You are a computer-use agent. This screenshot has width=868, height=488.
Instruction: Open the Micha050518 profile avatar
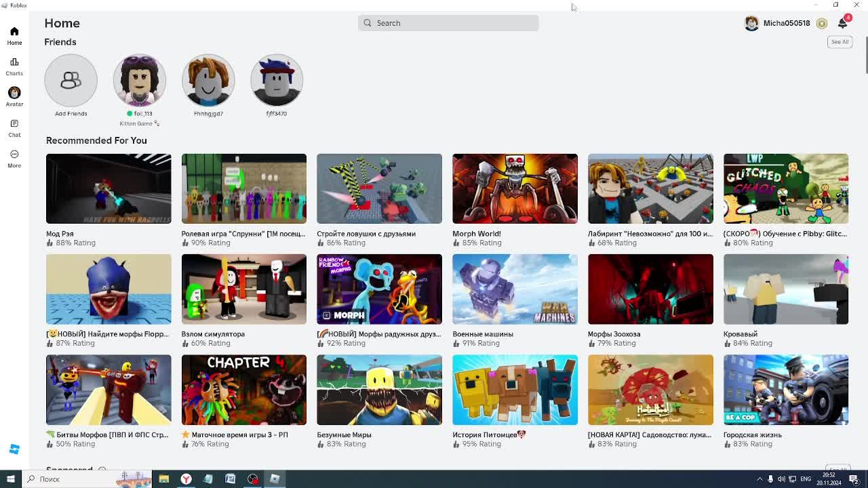(751, 23)
